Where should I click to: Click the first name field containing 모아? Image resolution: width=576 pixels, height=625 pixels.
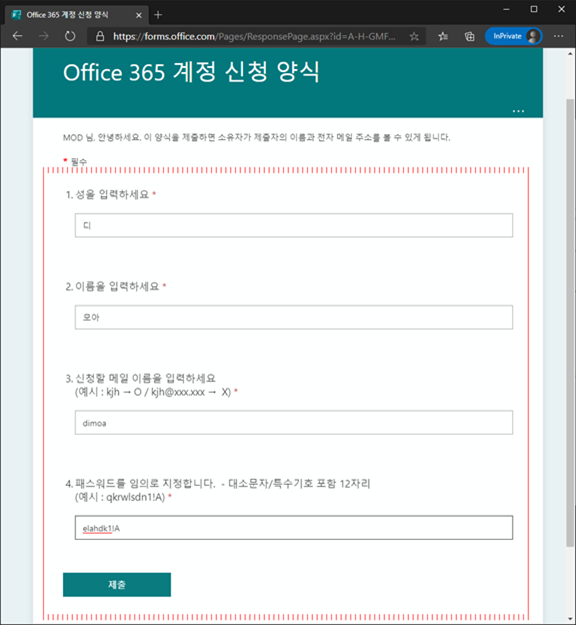294,317
